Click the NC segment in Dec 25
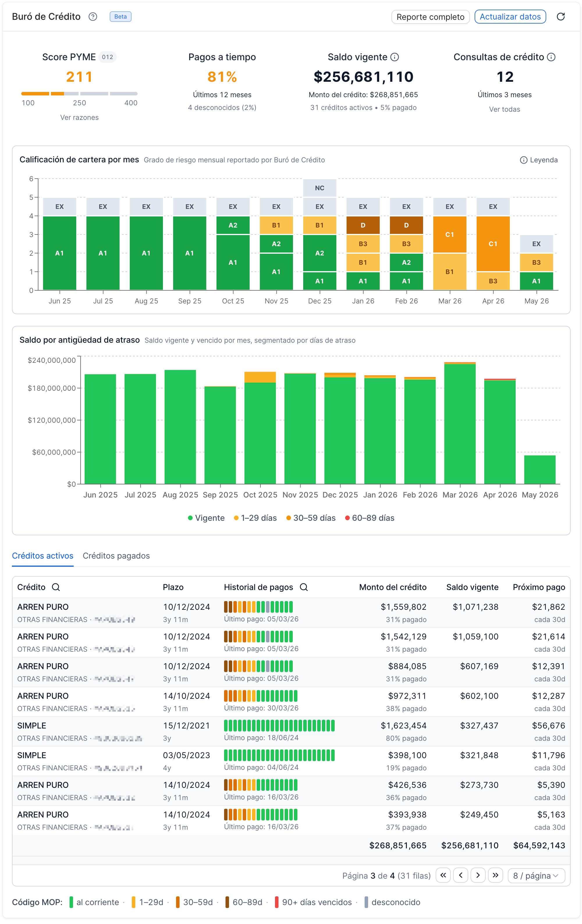The image size is (582, 924). click(x=320, y=188)
